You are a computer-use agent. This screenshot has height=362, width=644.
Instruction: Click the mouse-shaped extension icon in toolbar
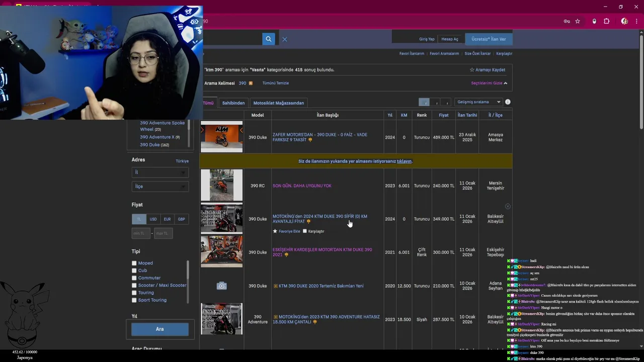coord(594,21)
